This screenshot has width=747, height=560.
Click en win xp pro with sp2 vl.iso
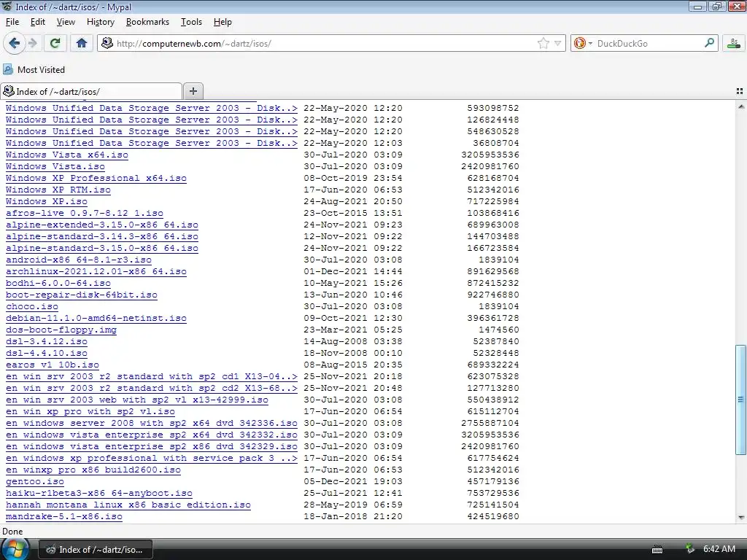90,411
